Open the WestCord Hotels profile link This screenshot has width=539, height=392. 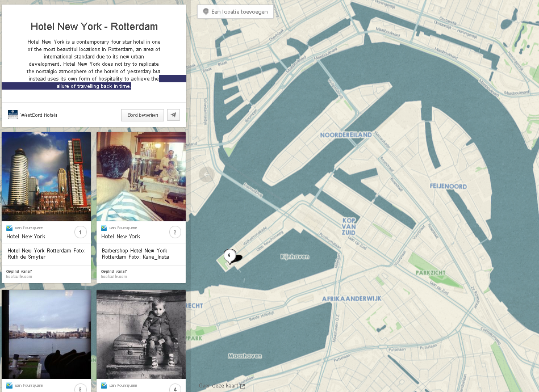(39, 115)
